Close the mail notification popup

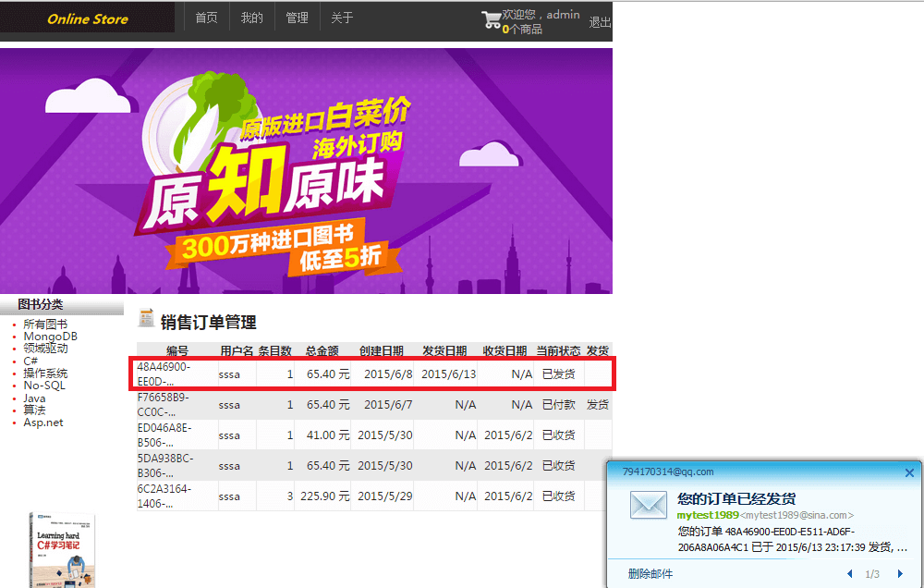pyautogui.click(x=909, y=472)
